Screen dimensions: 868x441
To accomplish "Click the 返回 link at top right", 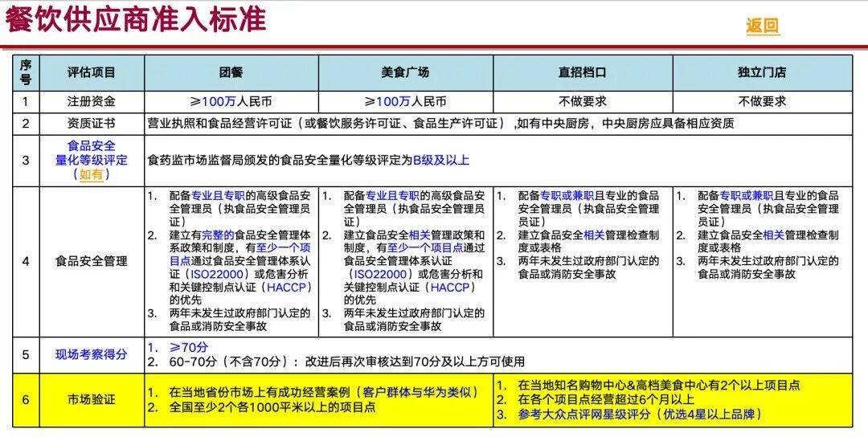I will coord(762,26).
